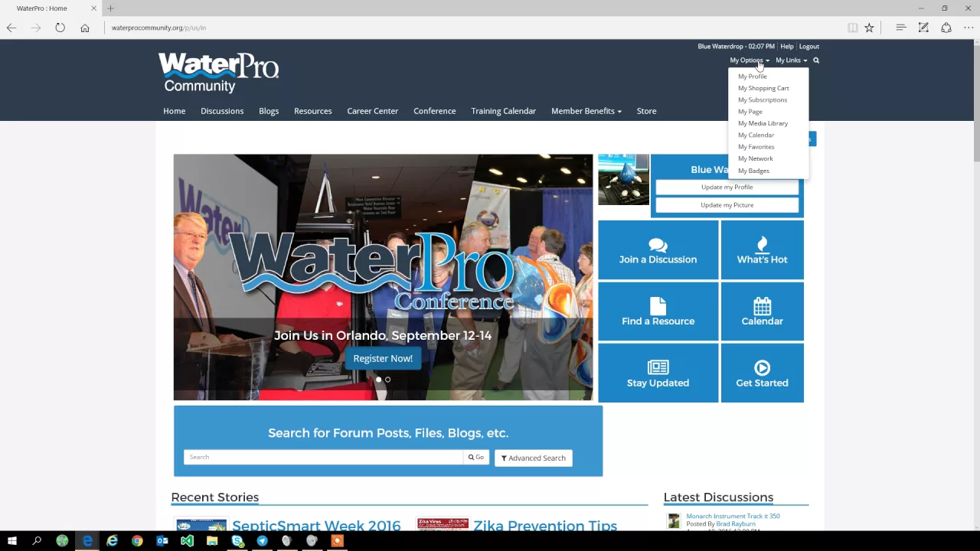The image size is (980, 551).
Task: Select My Shopping Cart
Action: coord(763,88)
